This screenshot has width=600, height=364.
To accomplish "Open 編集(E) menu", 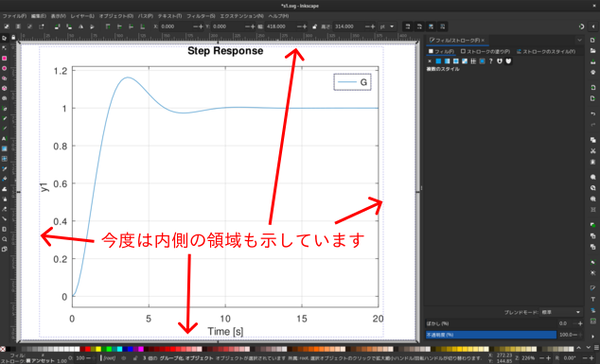I will pos(38,16).
